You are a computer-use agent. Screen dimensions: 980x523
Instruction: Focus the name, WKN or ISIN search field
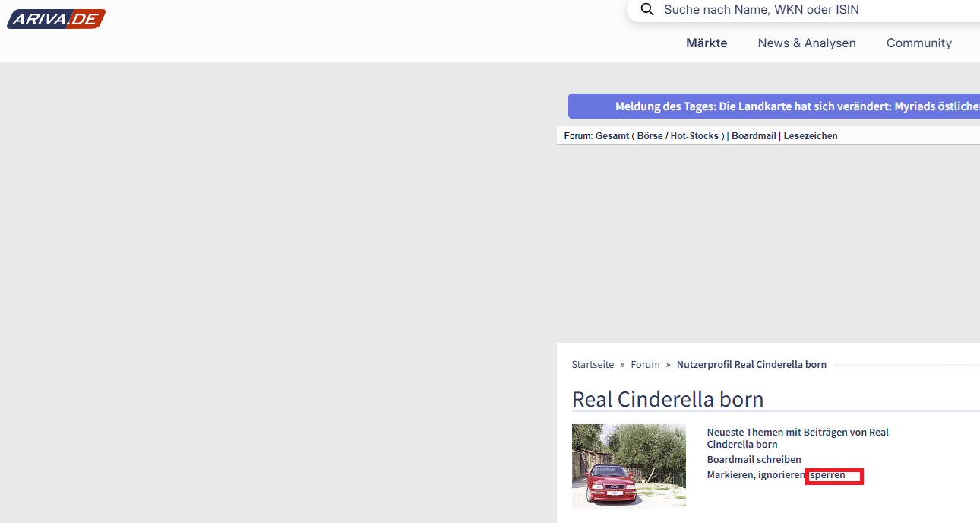click(798, 10)
